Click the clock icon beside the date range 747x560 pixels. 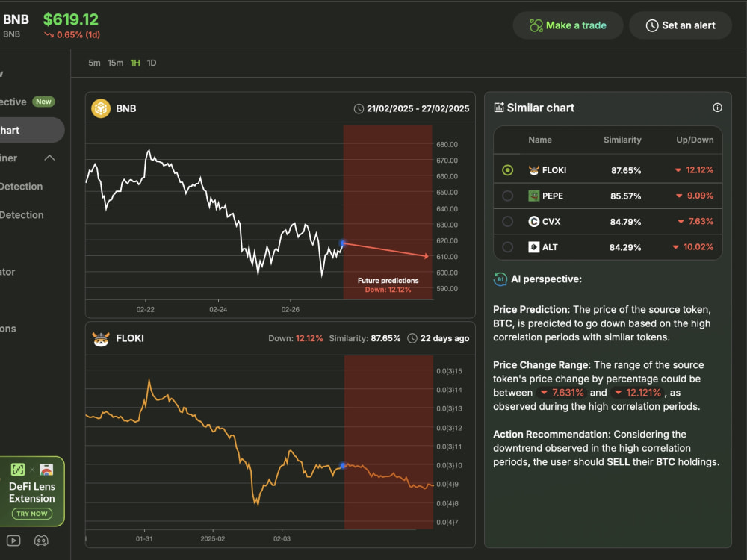click(x=359, y=108)
